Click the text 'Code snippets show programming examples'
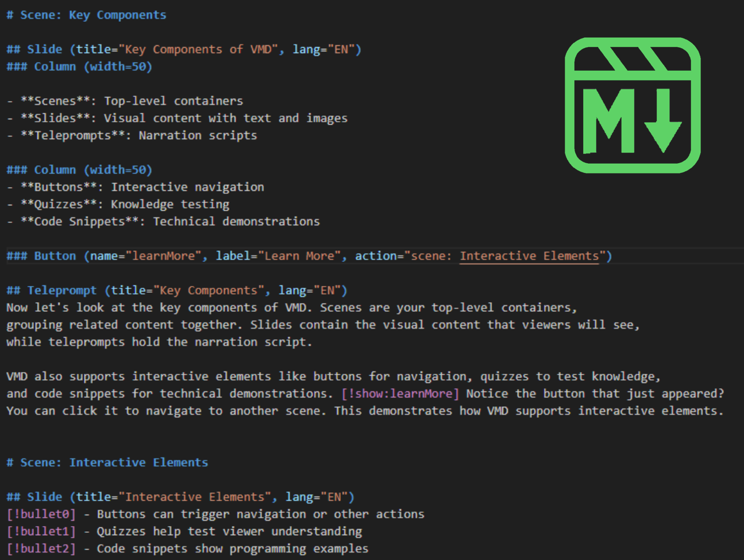 pyautogui.click(x=233, y=549)
